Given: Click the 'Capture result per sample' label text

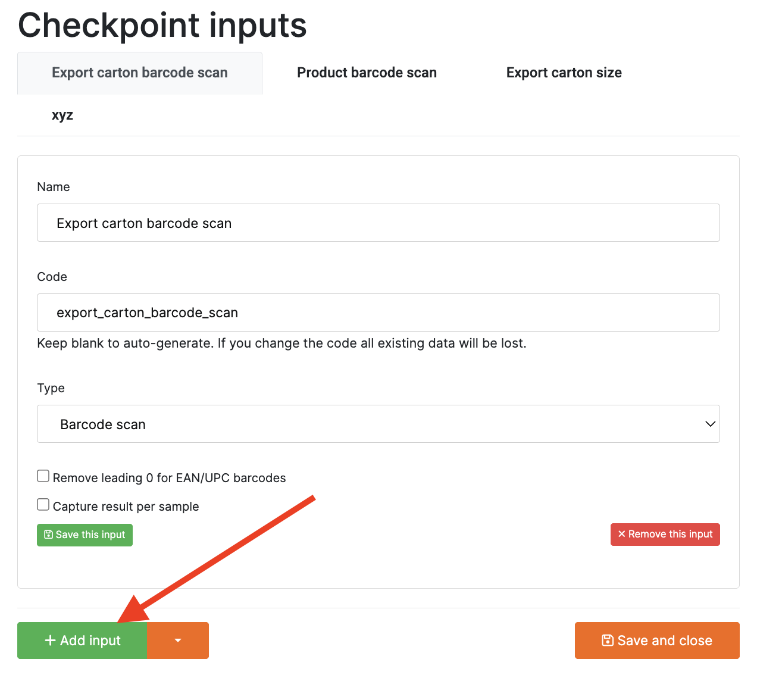Looking at the screenshot, I should (126, 507).
